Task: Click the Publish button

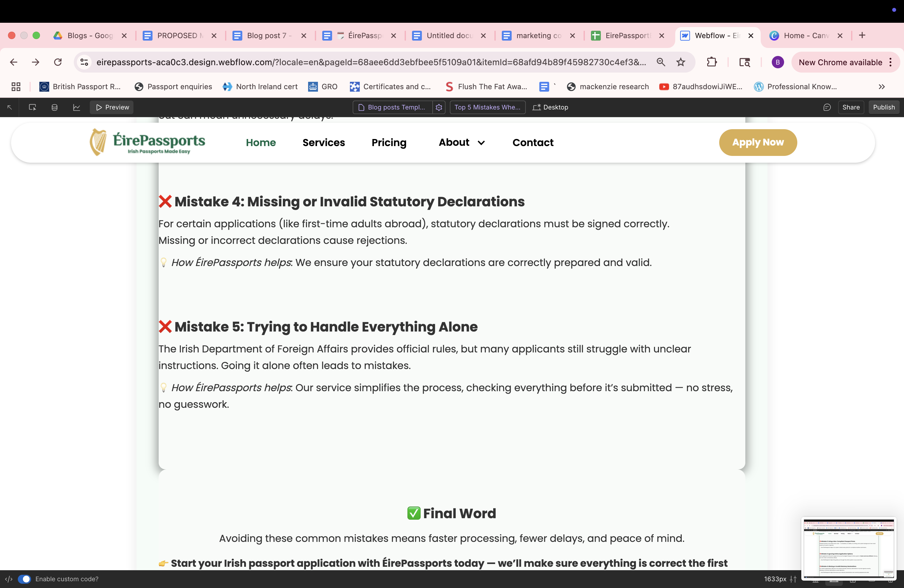Action: click(x=884, y=108)
